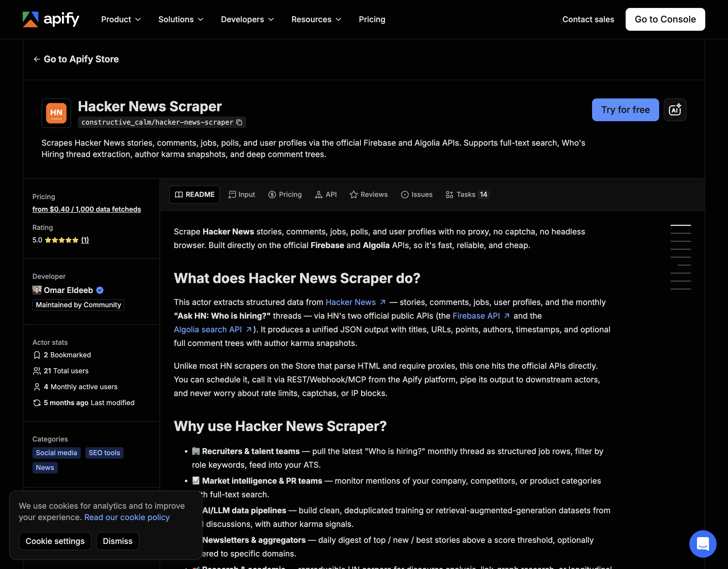Switch to the Input tab

(241, 194)
